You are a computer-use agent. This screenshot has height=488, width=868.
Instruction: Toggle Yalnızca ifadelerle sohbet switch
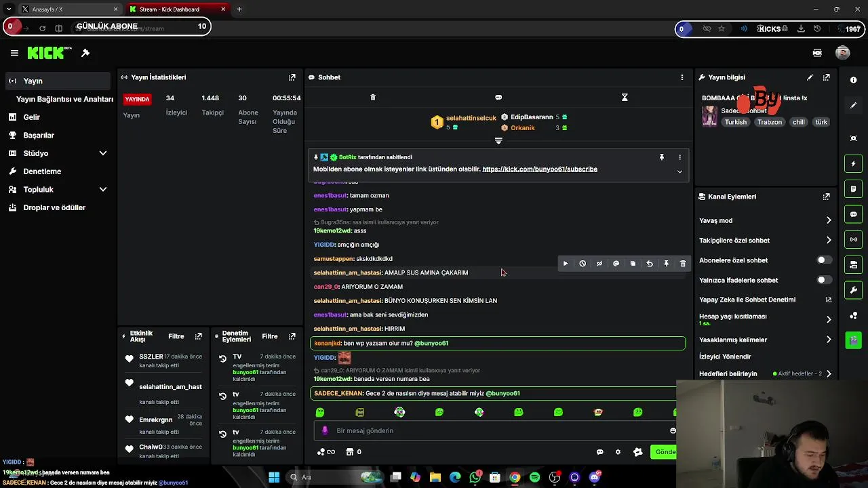pyautogui.click(x=824, y=280)
